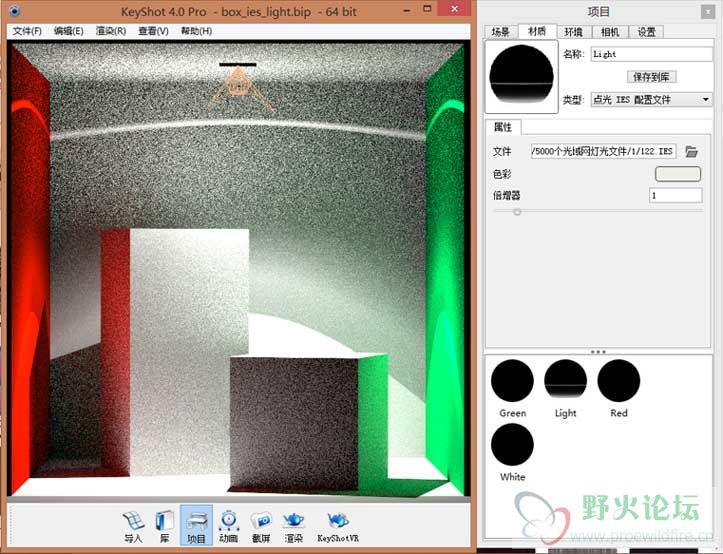723x554 pixels.
Task: Toggle the Project (项目) toolbar icon
Action: point(196,525)
